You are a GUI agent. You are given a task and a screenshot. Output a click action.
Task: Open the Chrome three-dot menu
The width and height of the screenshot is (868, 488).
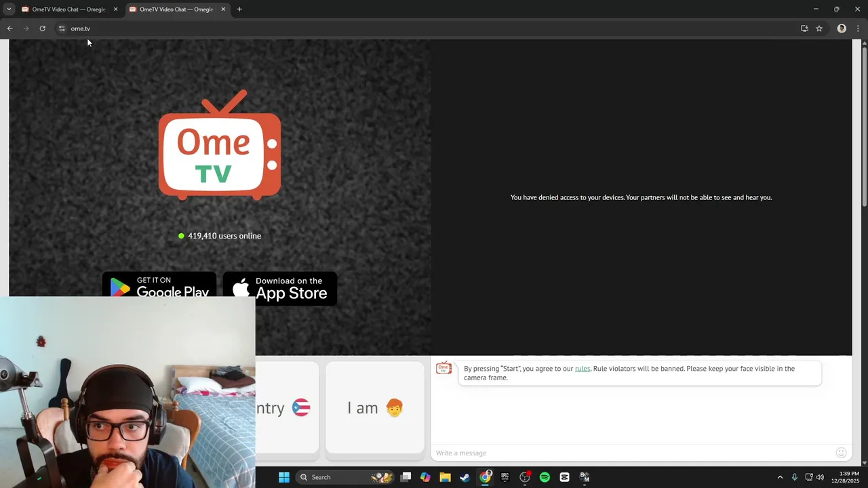[x=859, y=28]
